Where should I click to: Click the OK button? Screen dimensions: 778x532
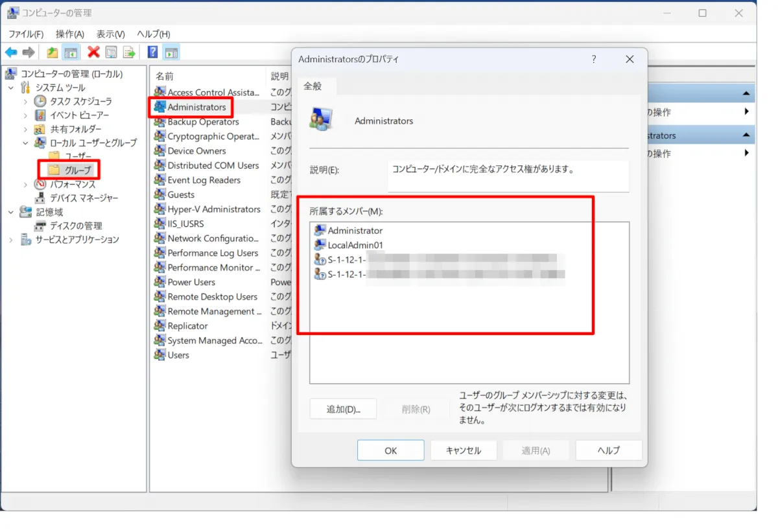390,450
